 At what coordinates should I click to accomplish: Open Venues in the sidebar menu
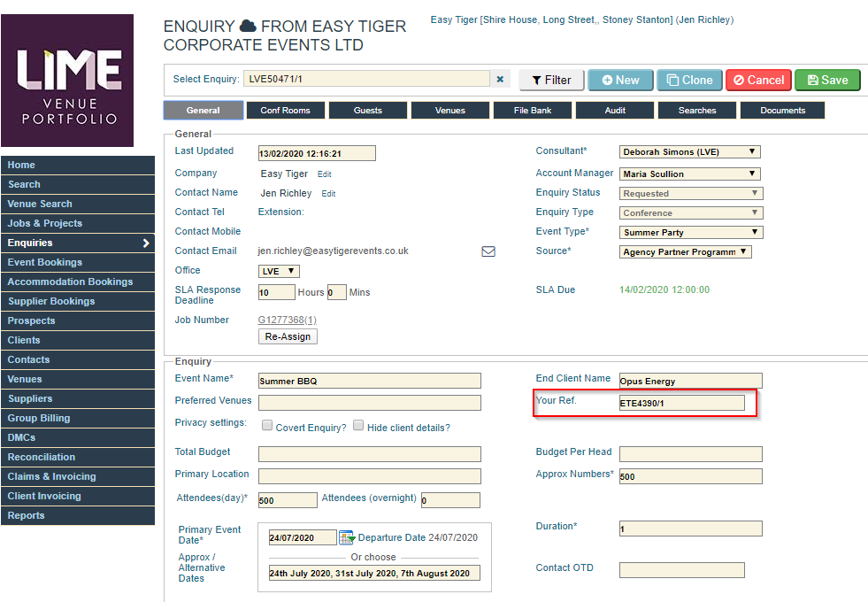click(x=78, y=380)
